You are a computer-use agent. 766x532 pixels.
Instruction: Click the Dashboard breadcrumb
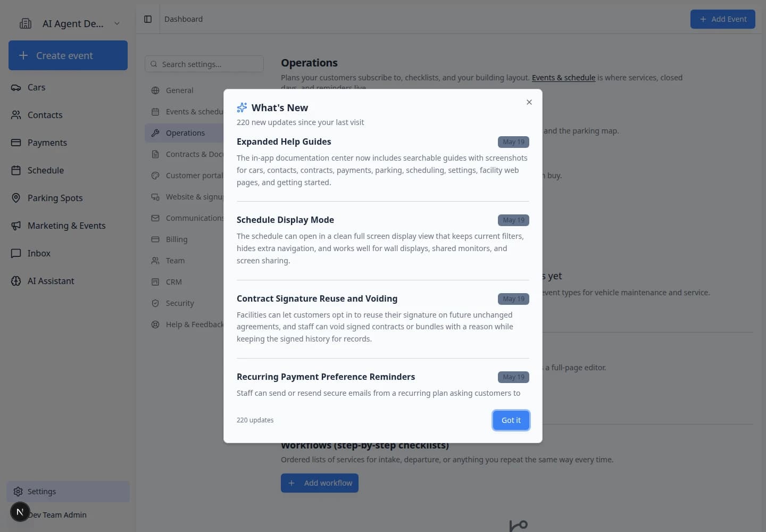[x=184, y=19]
